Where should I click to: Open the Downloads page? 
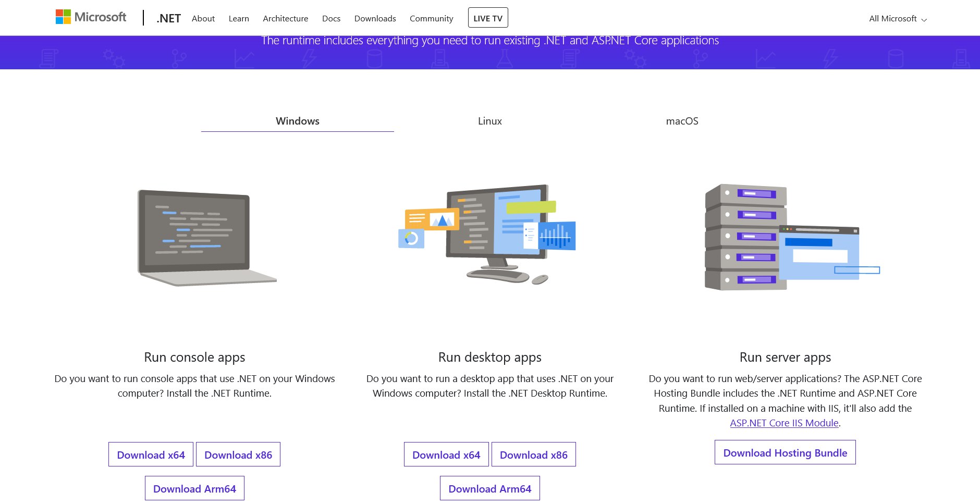coord(375,18)
